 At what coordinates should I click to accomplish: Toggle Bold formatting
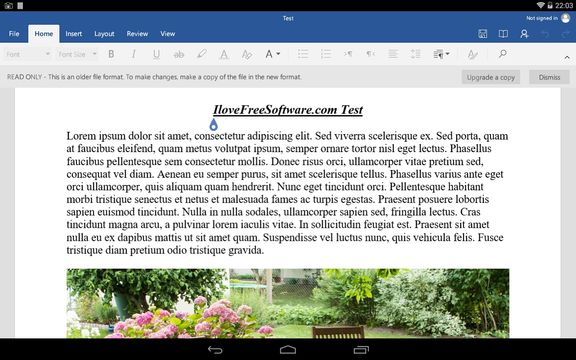(x=111, y=54)
